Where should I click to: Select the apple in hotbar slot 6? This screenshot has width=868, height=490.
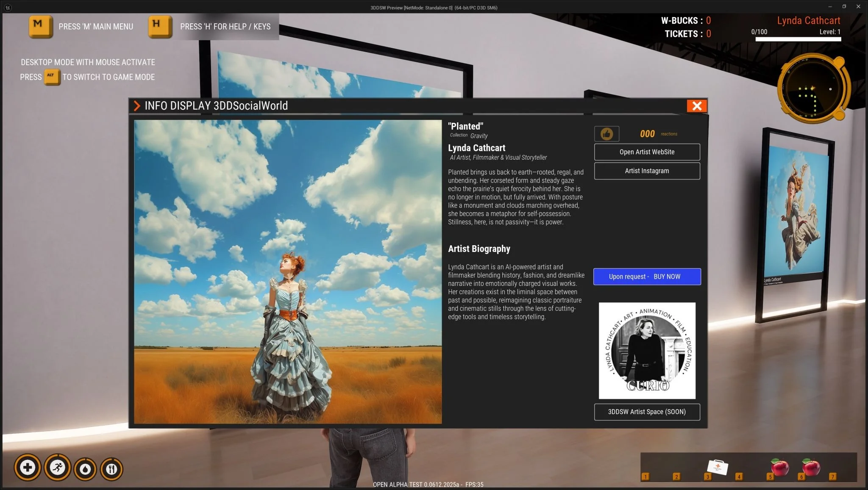click(811, 467)
